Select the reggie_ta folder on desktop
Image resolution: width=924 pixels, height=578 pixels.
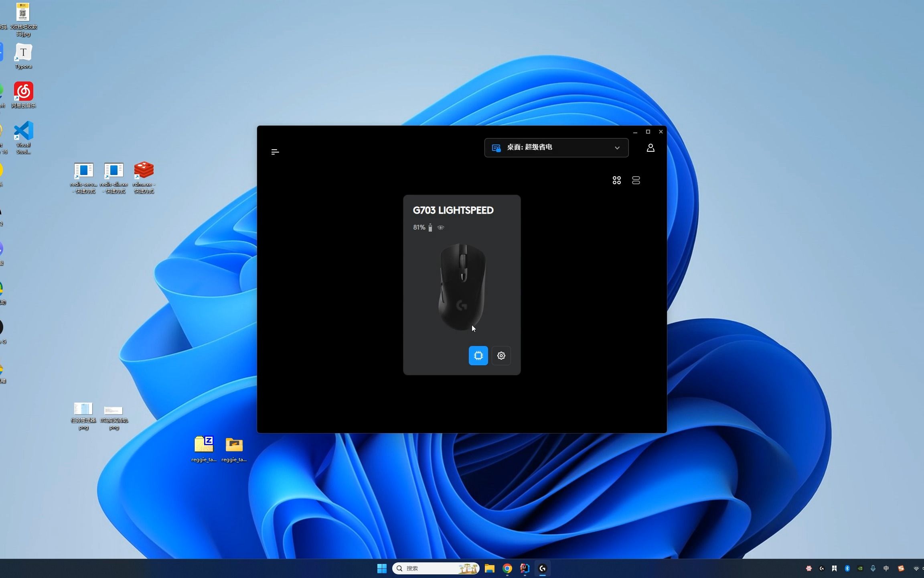coord(234,450)
